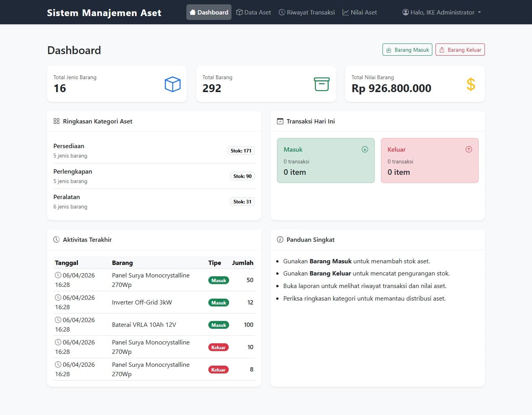
Task: Click the Sistem Manajemen Aset brand title
Action: point(104,13)
